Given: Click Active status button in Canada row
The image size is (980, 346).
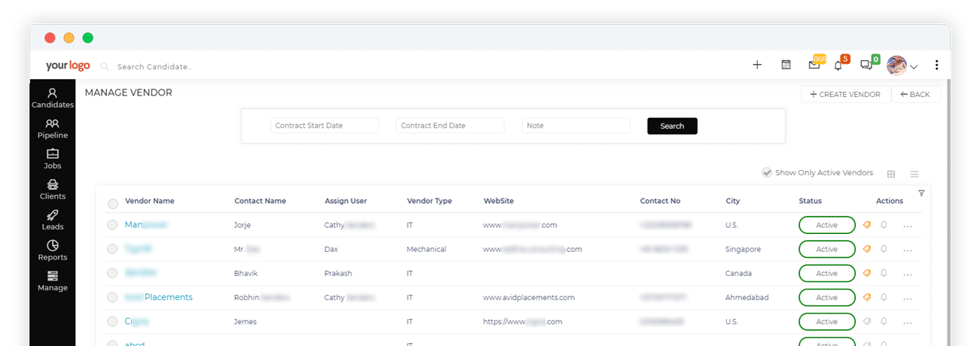Looking at the screenshot, I should [x=826, y=273].
